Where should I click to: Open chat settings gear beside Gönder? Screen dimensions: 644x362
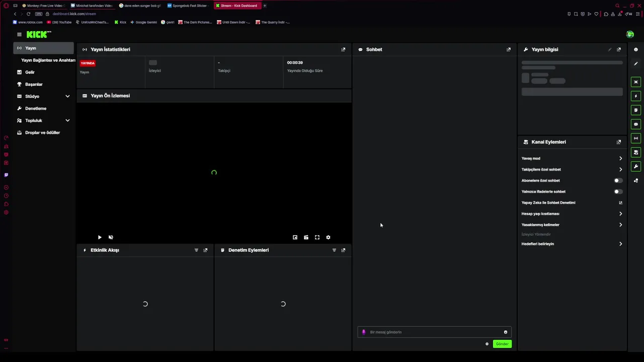tap(487, 344)
